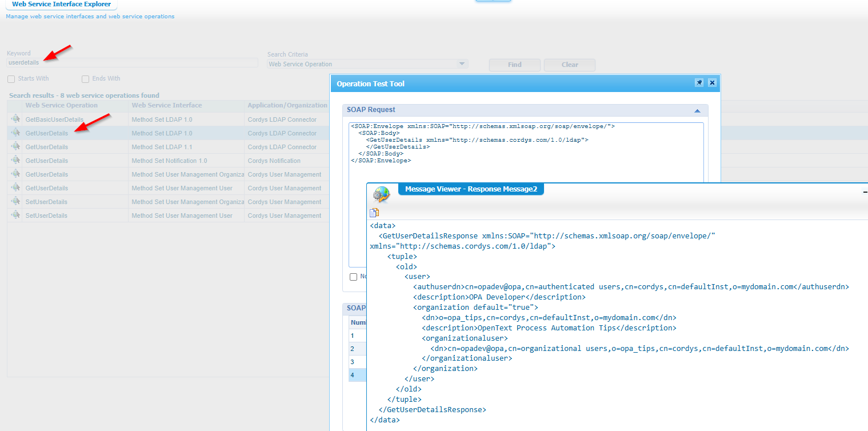The height and width of the screenshot is (431, 868).
Task: Click the icon in the Method Set LDAP 1.1 row
Action: (15, 147)
